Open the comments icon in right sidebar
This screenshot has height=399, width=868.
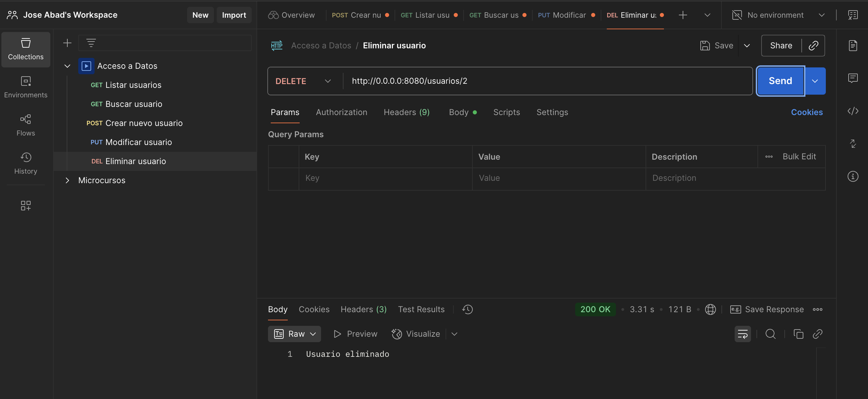click(x=853, y=78)
